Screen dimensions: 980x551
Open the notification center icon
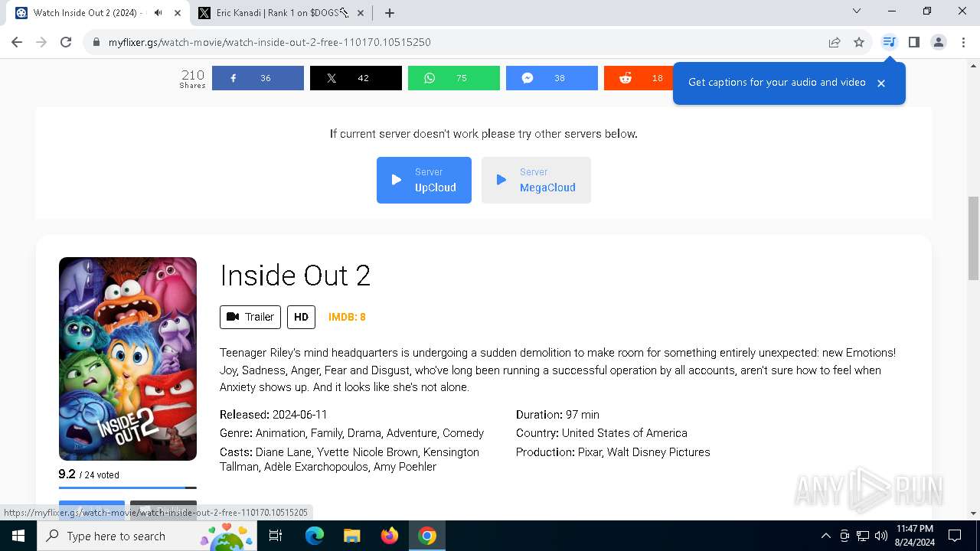point(955,536)
